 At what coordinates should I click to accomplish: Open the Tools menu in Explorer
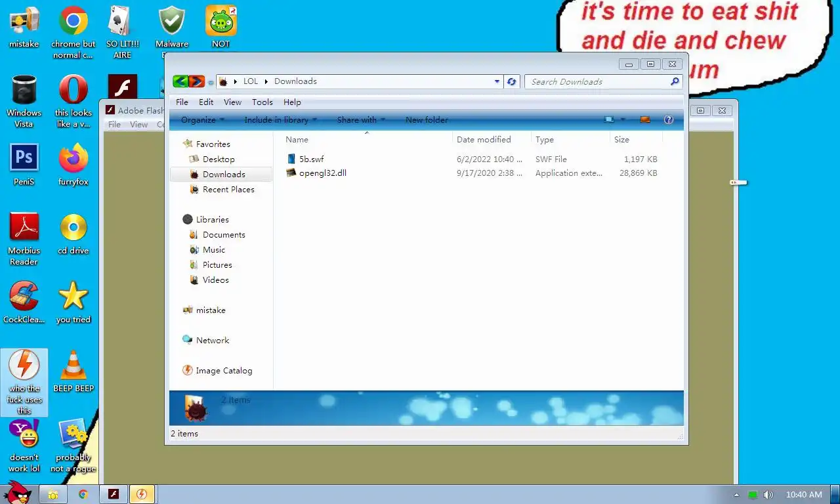click(x=262, y=102)
